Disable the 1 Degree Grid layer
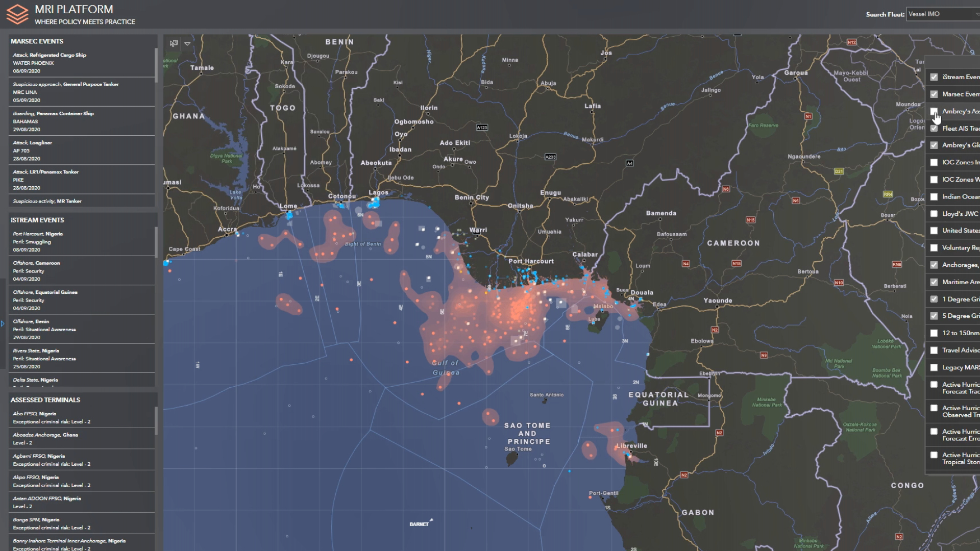This screenshot has width=980, height=551. pyautogui.click(x=934, y=299)
